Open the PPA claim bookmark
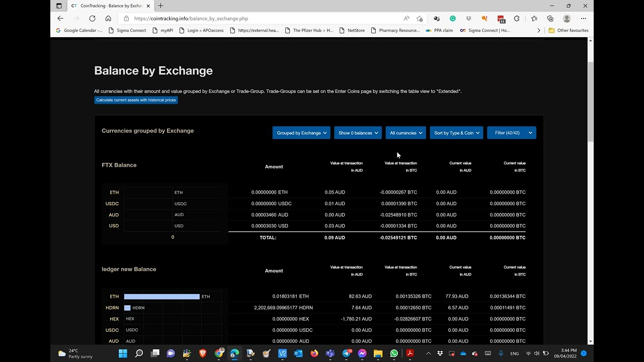 [439, 30]
